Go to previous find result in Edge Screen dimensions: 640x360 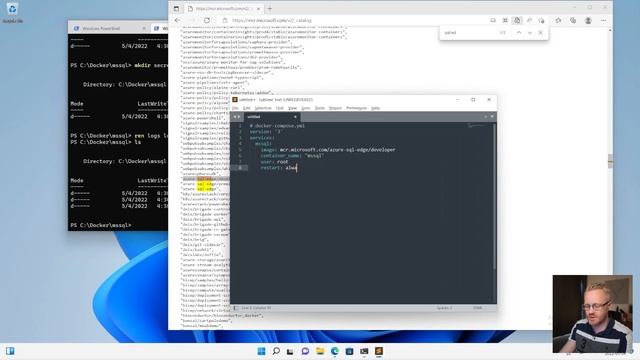click(x=519, y=33)
